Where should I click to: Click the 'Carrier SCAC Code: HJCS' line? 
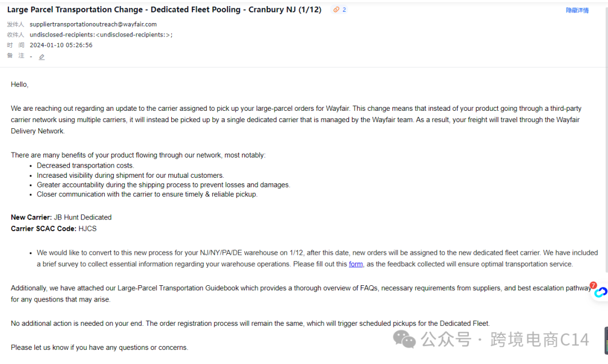tap(53, 228)
